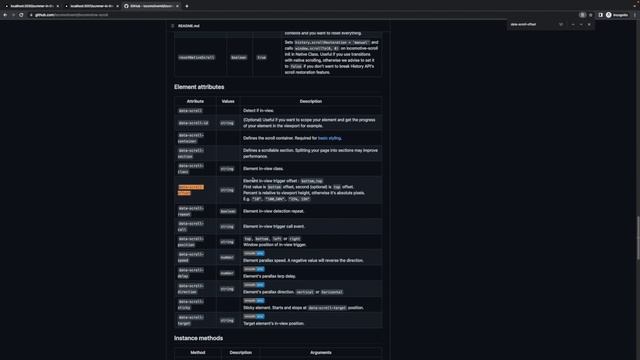The width and height of the screenshot is (640, 360).
Task: Click the boolean value in data-scroll-repeat row
Action: (x=228, y=211)
